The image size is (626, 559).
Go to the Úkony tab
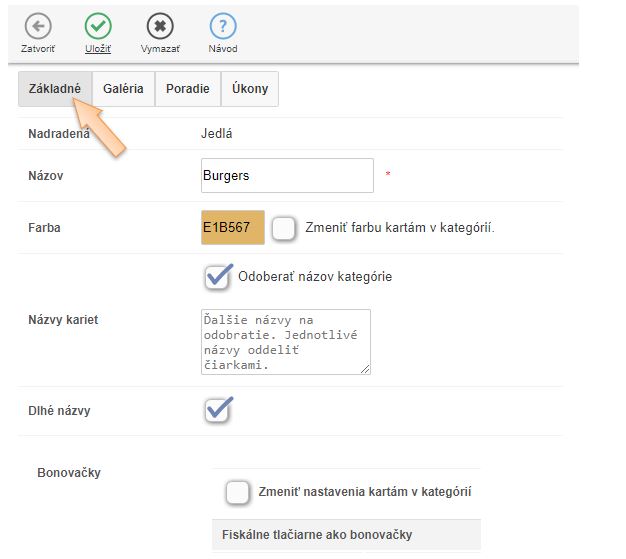pos(250,89)
